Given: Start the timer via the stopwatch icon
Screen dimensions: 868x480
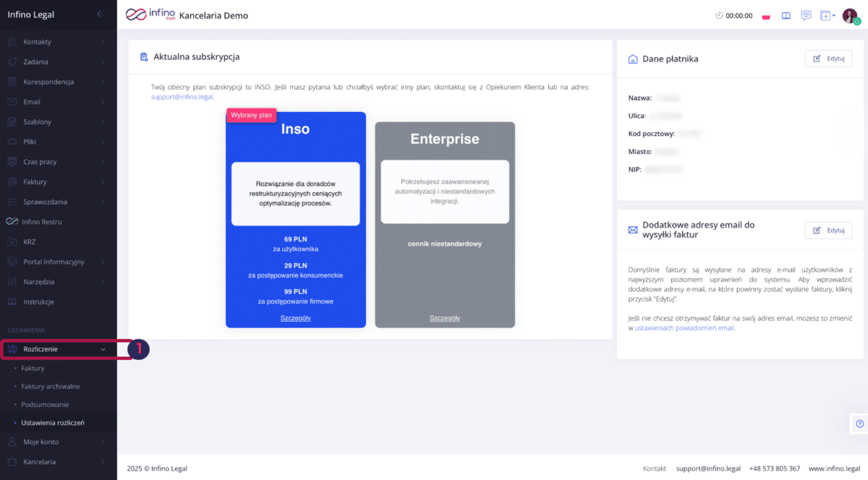Looking at the screenshot, I should click(x=719, y=15).
